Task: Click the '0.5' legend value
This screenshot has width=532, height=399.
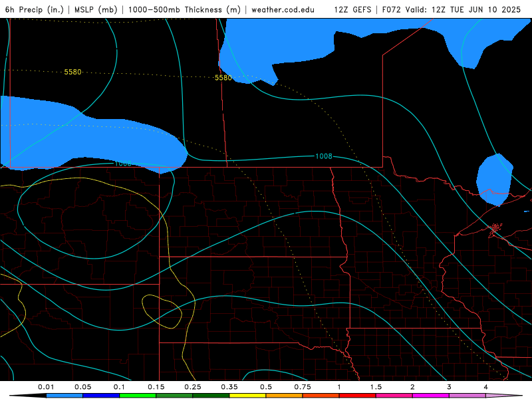Action: point(266,387)
